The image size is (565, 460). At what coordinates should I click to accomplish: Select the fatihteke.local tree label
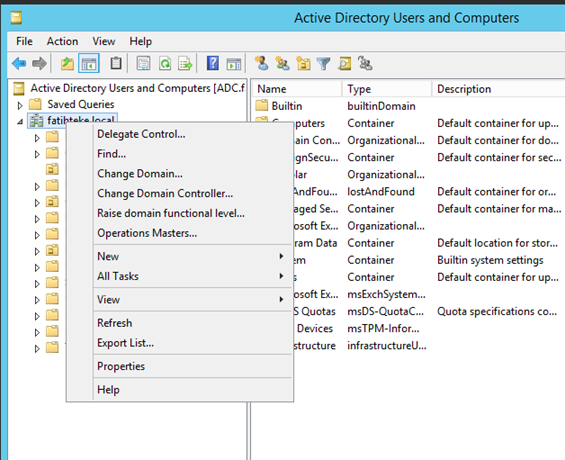point(81,119)
